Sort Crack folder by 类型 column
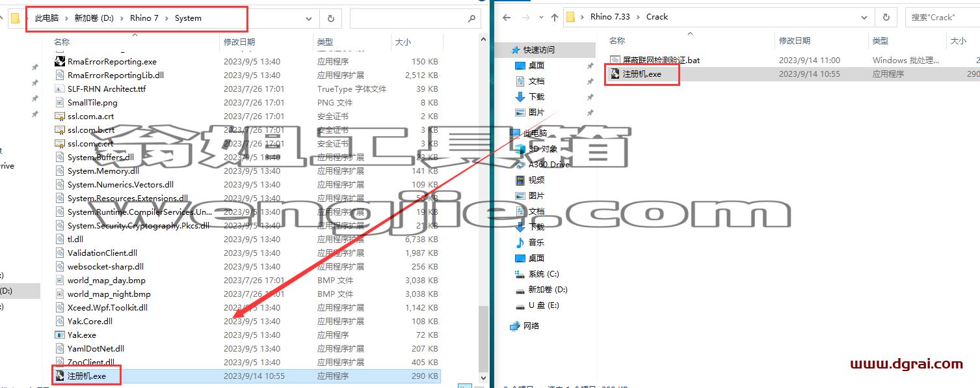This screenshot has height=388, width=980. click(x=881, y=41)
